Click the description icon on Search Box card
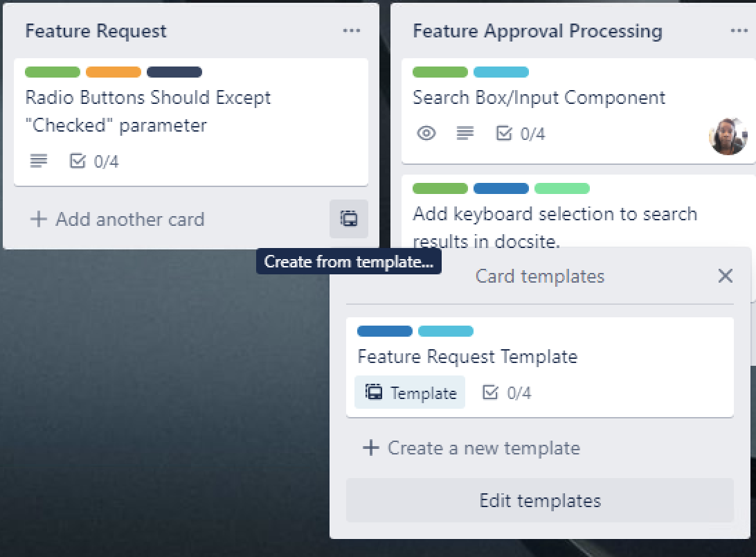 [x=465, y=133]
